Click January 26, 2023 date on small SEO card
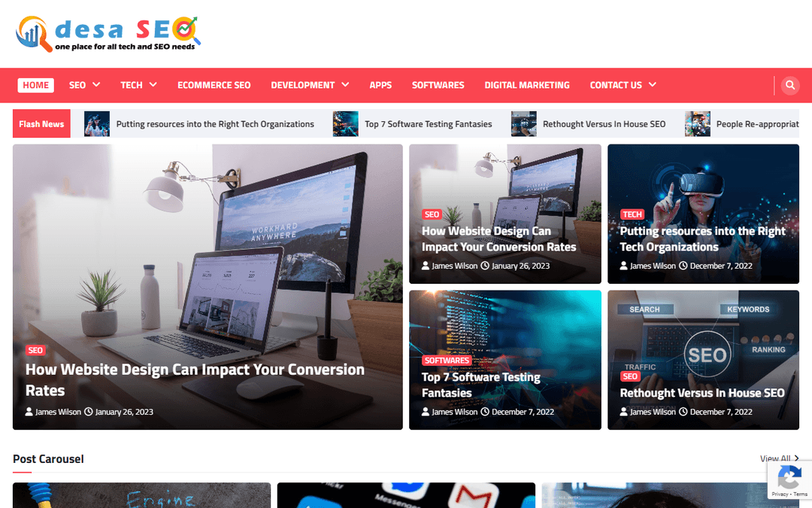The image size is (812, 508). [x=520, y=266]
